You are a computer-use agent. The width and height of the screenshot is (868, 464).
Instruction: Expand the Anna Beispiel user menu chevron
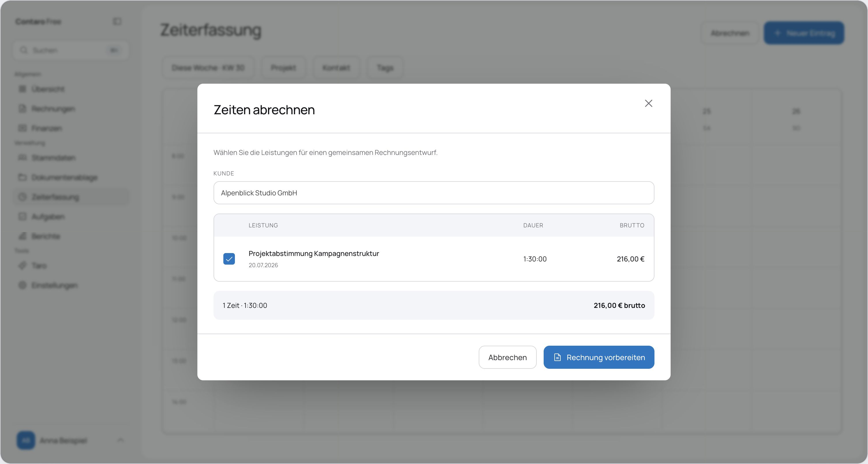click(x=120, y=440)
